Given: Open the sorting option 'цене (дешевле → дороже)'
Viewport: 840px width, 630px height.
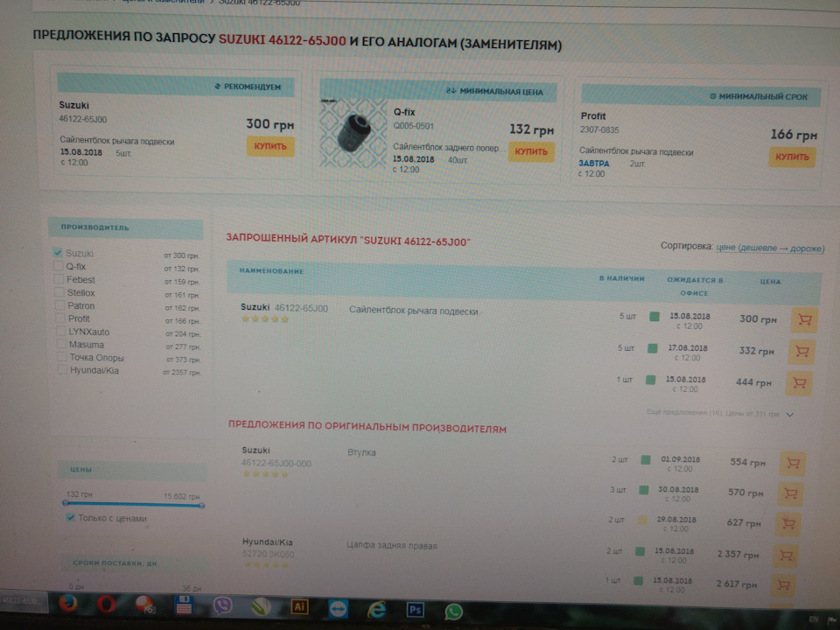Looking at the screenshot, I should [770, 248].
